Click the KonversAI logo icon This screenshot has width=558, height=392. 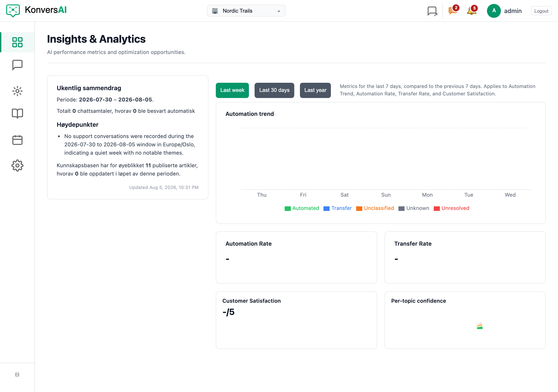(13, 11)
